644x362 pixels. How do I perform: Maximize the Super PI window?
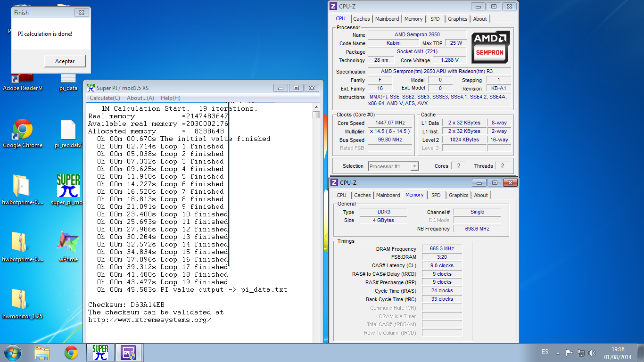tap(296, 88)
